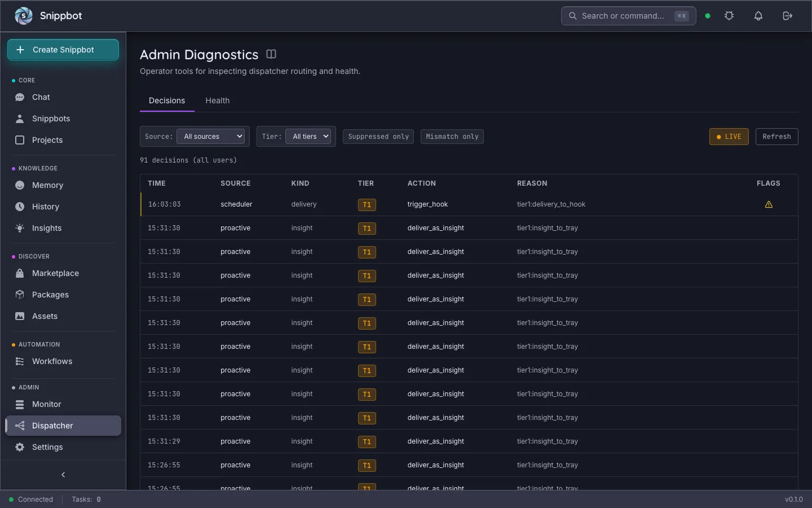Click the TIME column header
Screen dimensions: 812x508
(x=157, y=183)
